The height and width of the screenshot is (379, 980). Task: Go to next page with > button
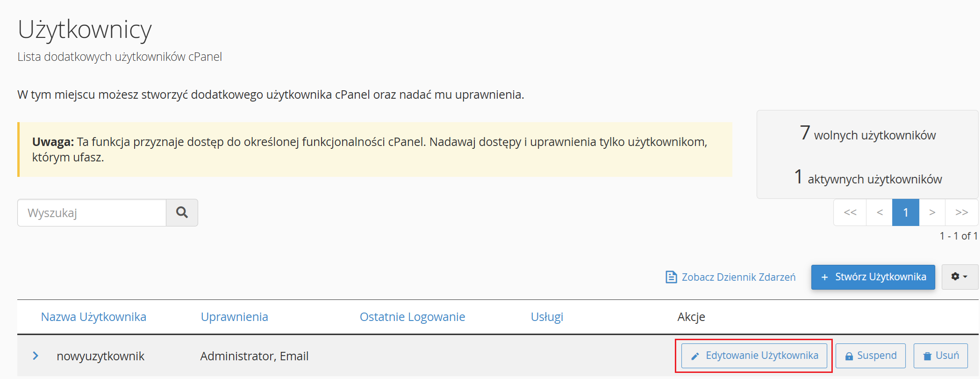tap(932, 212)
